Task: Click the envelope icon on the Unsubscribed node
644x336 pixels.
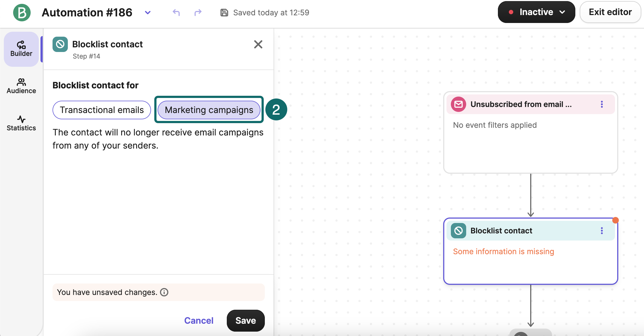Action: [458, 104]
